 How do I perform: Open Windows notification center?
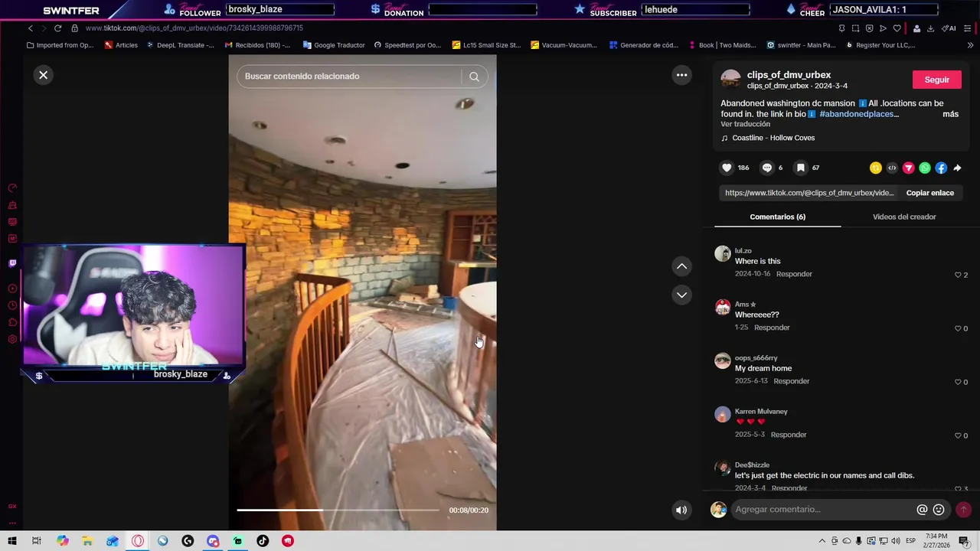coord(963,541)
